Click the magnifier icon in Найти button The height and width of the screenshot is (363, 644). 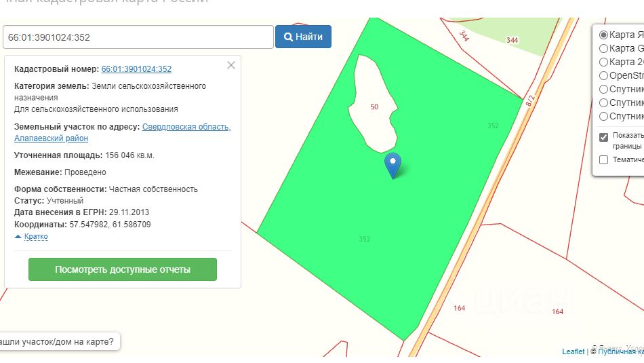tap(288, 37)
